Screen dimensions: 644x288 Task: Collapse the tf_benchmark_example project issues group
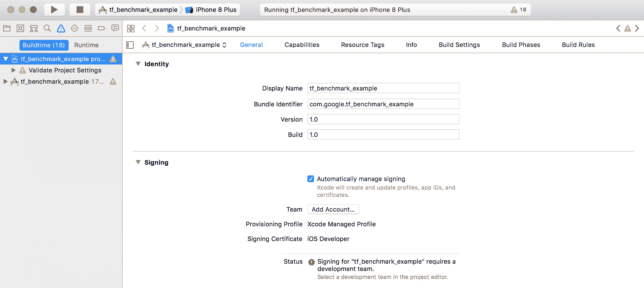click(x=6, y=59)
